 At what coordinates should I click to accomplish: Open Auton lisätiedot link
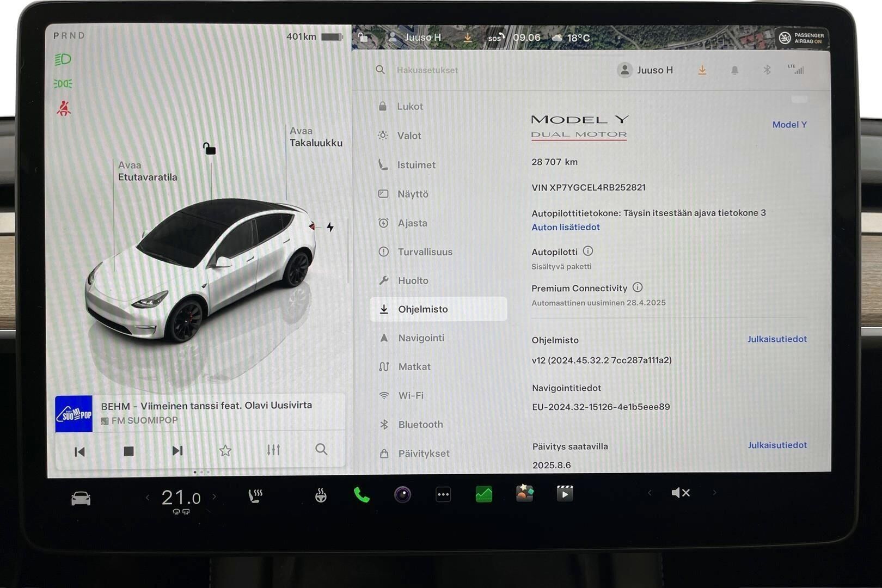pyautogui.click(x=566, y=227)
